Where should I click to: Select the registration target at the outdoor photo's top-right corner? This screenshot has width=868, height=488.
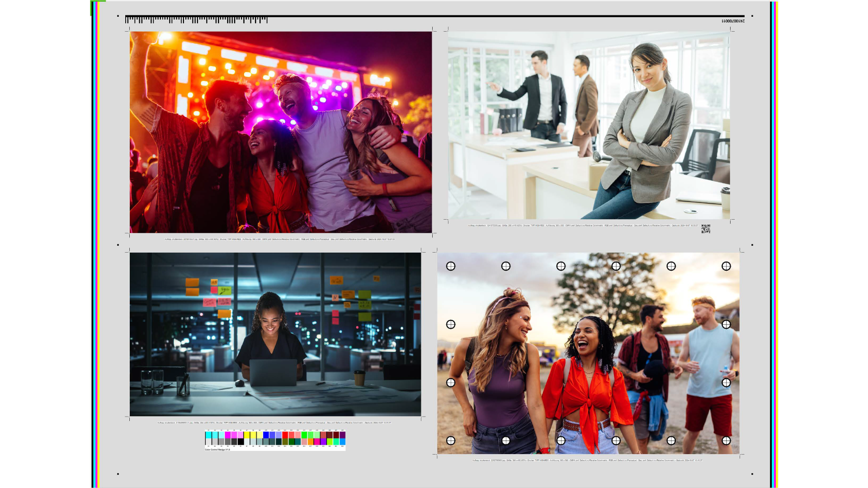click(x=726, y=266)
